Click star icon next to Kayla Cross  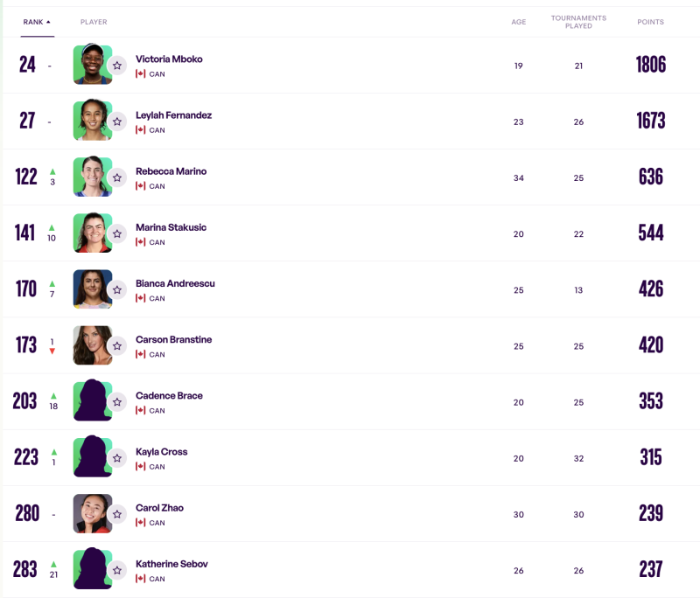(x=117, y=457)
